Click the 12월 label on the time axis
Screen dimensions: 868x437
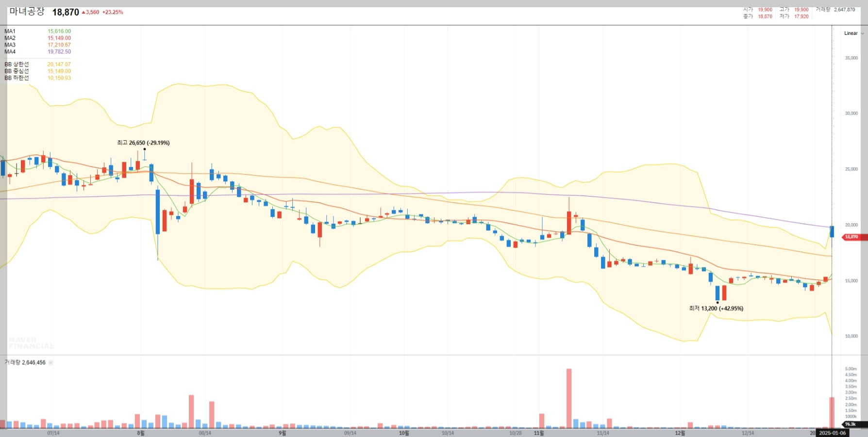point(680,433)
